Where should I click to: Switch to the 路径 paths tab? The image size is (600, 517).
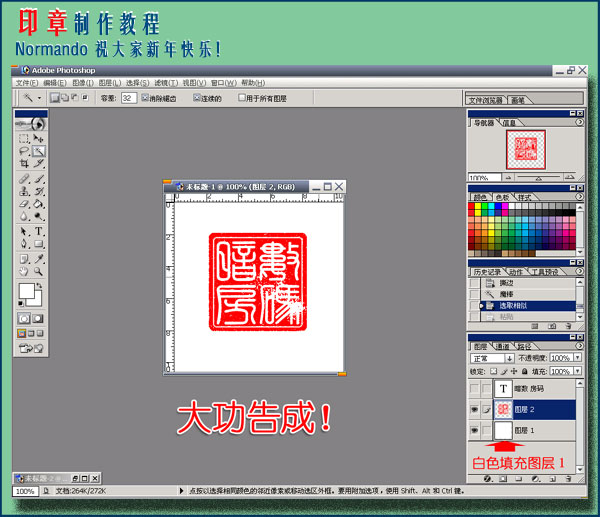point(524,346)
